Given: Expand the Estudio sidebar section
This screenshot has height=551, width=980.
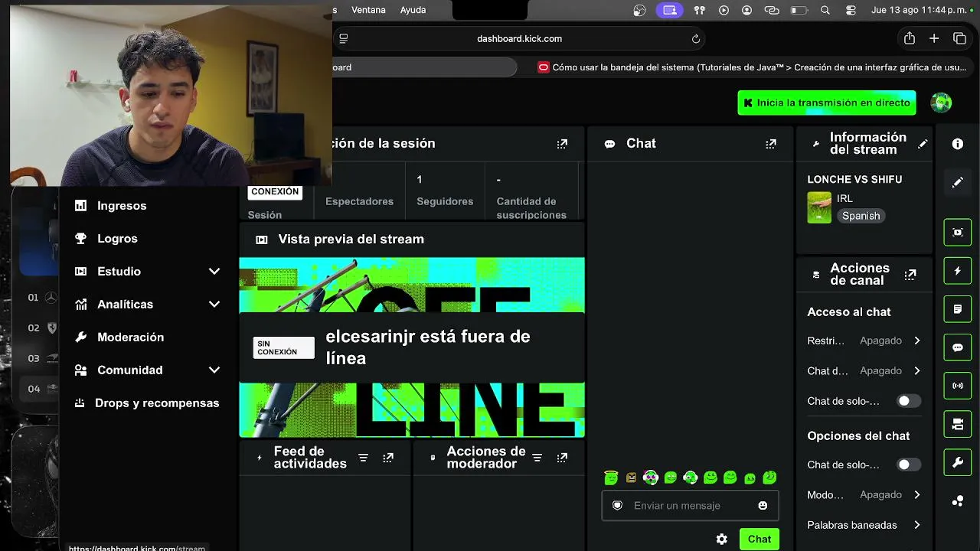Looking at the screenshot, I should coord(214,272).
